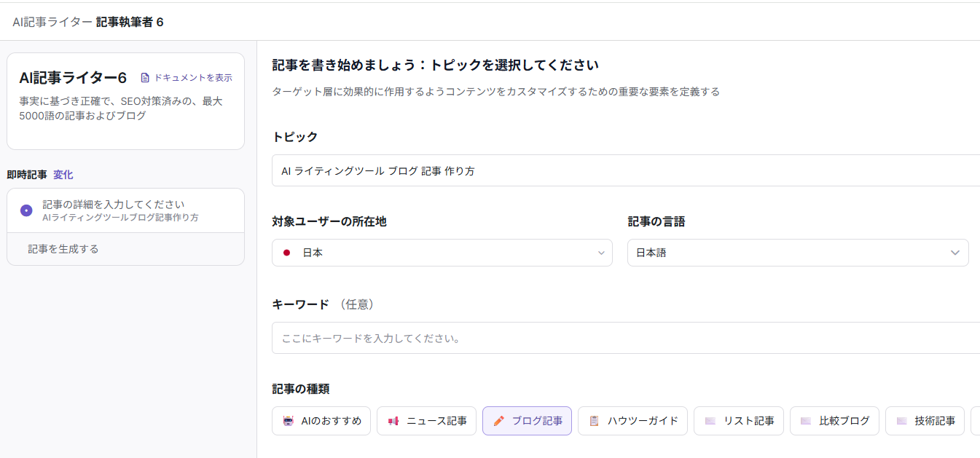The width and height of the screenshot is (980, 458).
Task: Click the icon on 技術記事 chip
Action: (901, 421)
